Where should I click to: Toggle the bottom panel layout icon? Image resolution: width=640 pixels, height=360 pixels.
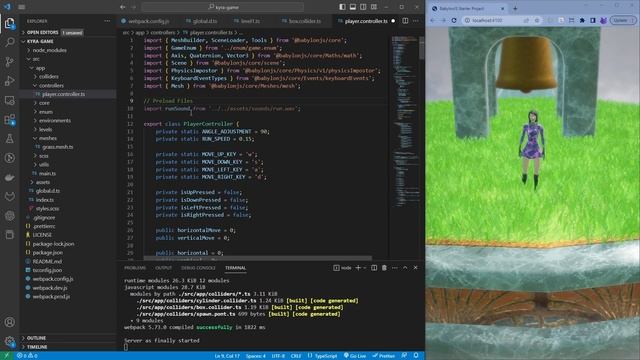point(353,7)
